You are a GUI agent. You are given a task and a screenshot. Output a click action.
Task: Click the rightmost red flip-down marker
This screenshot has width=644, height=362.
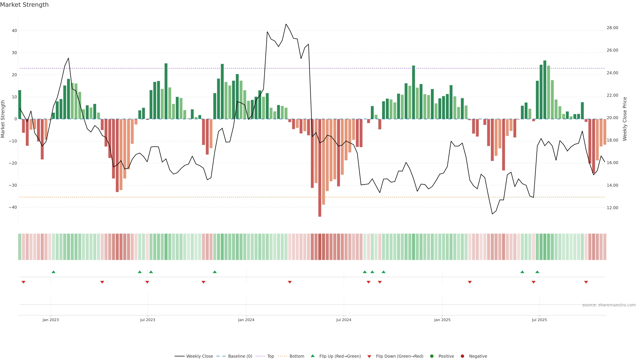coord(586,282)
